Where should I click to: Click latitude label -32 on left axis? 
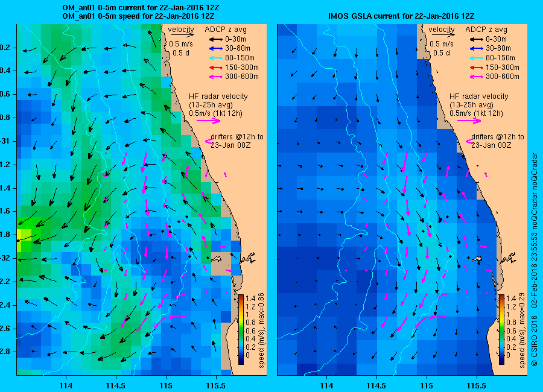pos(4,258)
